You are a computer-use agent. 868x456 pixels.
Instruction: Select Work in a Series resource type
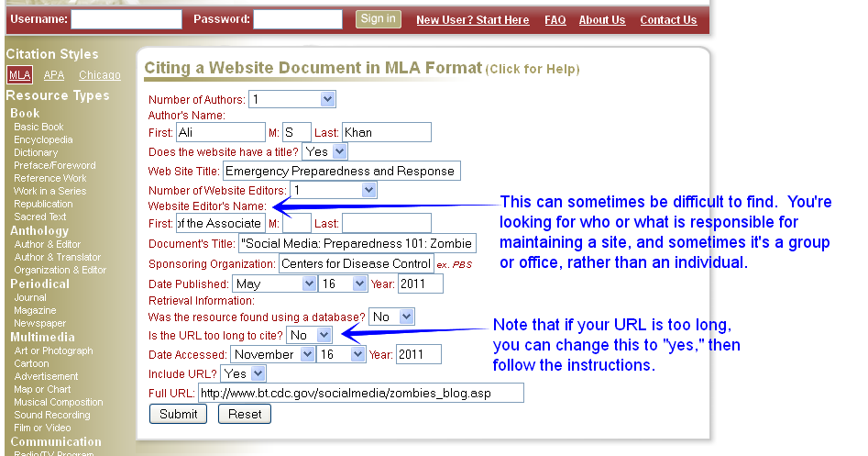[49, 191]
